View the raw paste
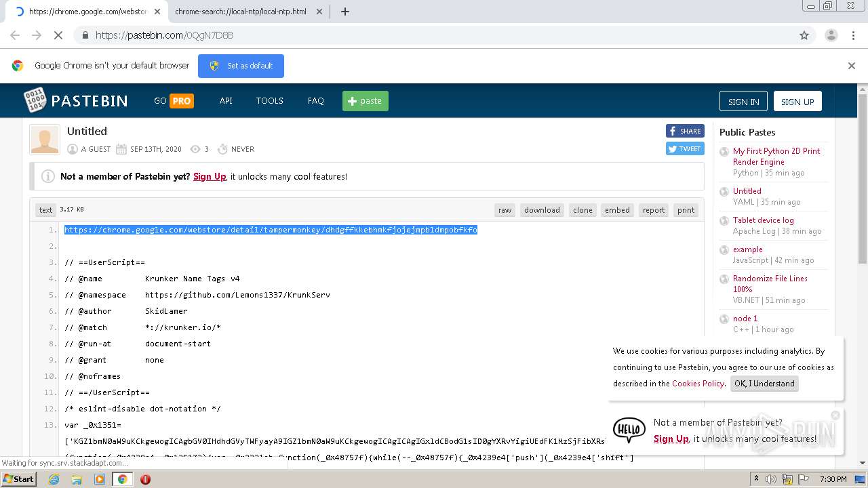868x488 pixels. pos(505,210)
